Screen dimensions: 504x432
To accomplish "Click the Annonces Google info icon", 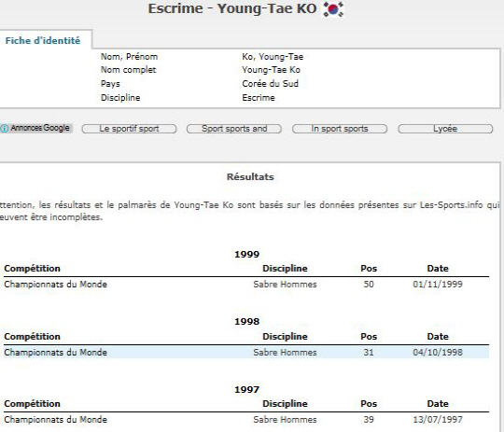I will pyautogui.click(x=4, y=128).
